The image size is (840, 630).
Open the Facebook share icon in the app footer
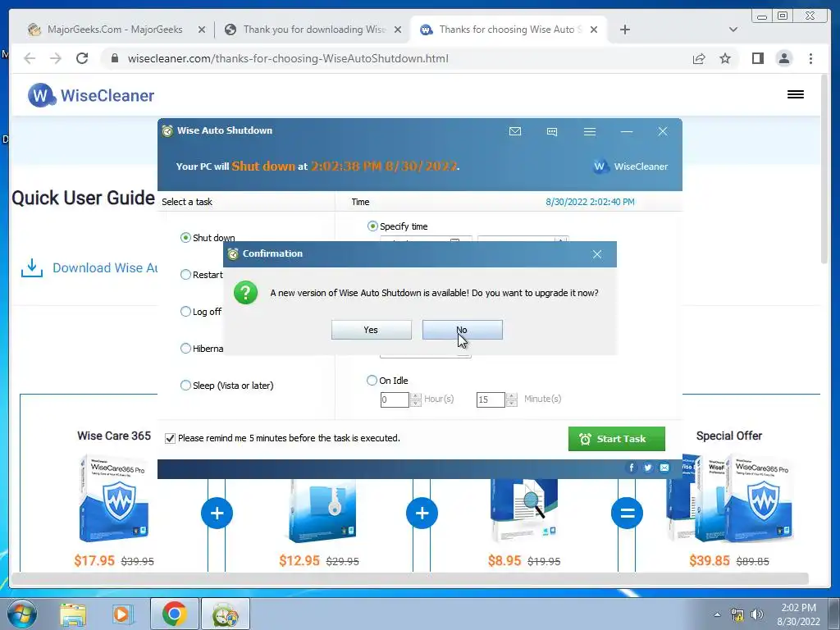coord(632,468)
